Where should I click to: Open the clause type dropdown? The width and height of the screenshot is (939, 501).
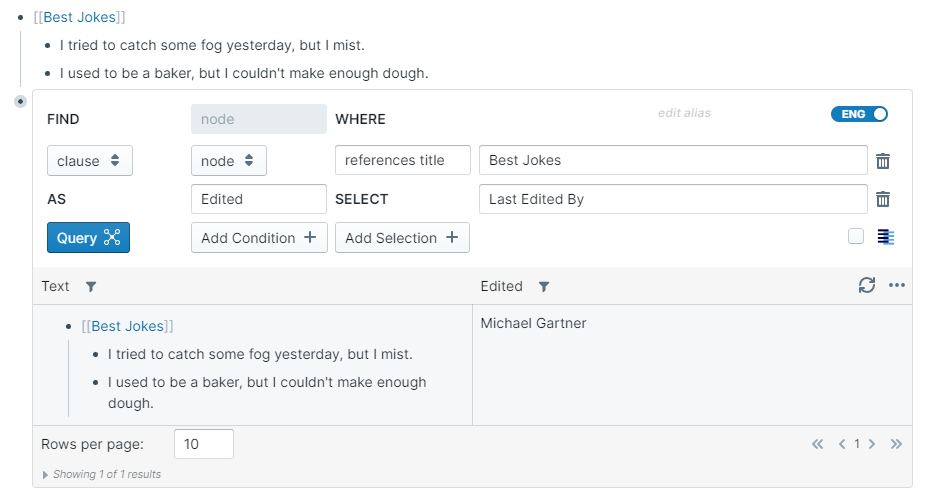pos(90,161)
